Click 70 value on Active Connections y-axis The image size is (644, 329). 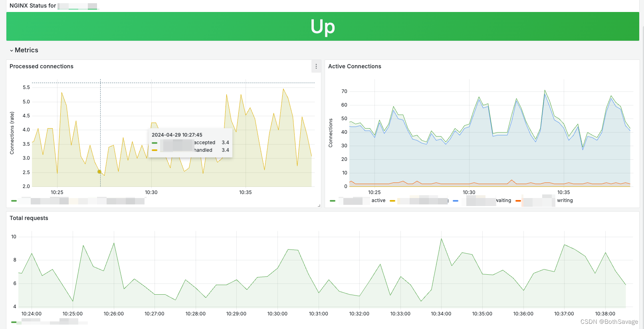[x=344, y=91]
